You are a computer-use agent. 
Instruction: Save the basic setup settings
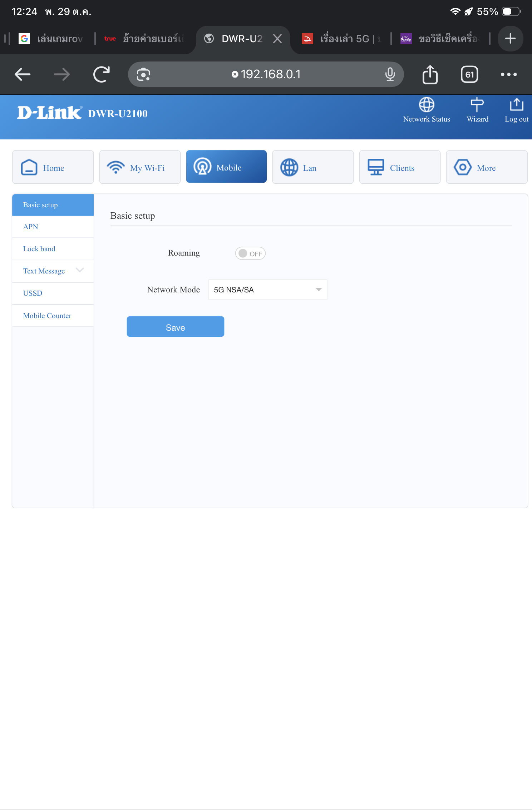point(176,327)
